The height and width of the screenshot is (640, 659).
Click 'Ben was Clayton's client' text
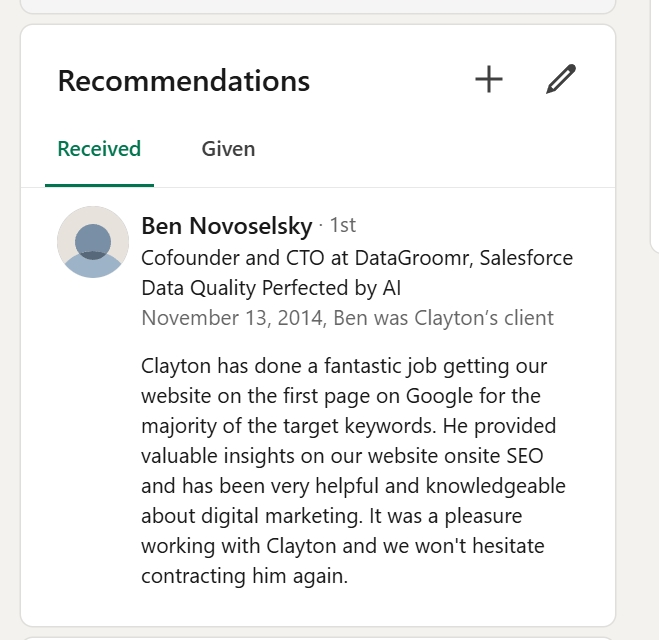click(x=443, y=318)
